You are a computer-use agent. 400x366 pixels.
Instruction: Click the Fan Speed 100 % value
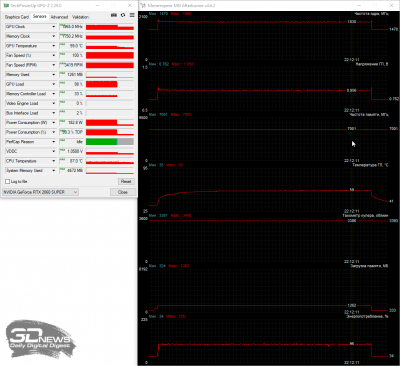click(x=71, y=55)
